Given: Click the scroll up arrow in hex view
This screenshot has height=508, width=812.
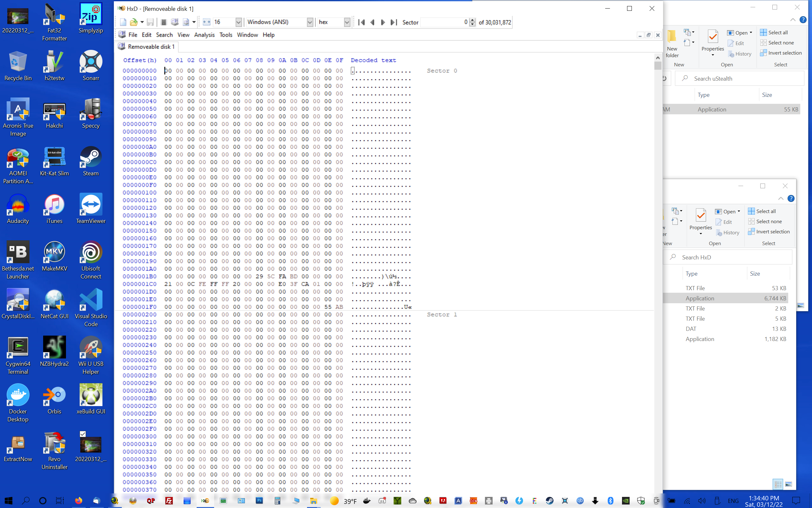Looking at the screenshot, I should (658, 57).
